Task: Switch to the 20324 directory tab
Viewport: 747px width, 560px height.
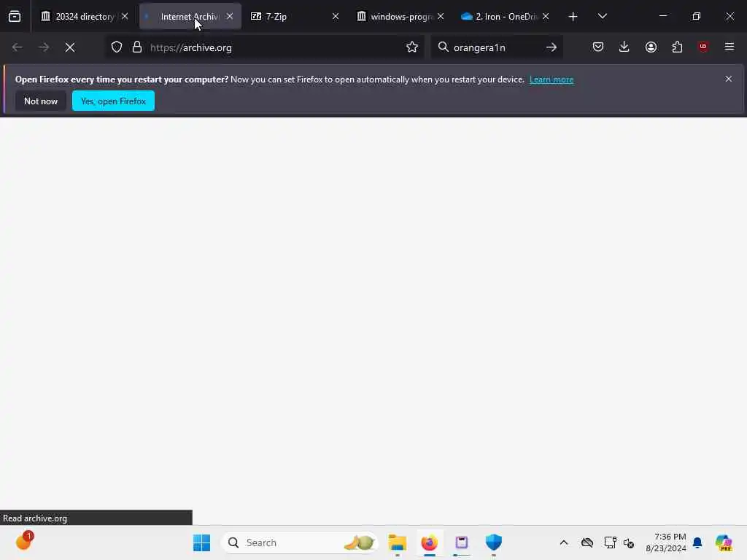Action: (x=85, y=17)
